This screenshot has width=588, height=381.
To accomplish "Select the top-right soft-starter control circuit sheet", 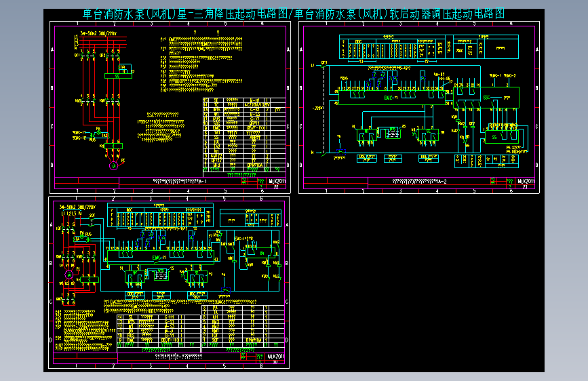I will point(419,107).
